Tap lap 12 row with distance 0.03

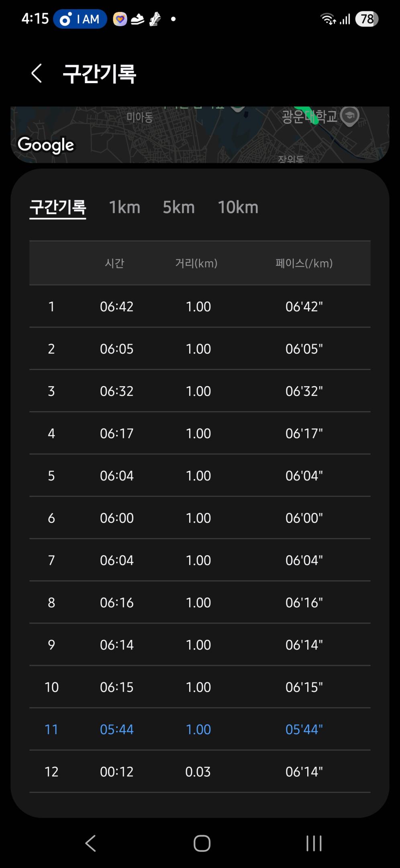click(x=200, y=772)
